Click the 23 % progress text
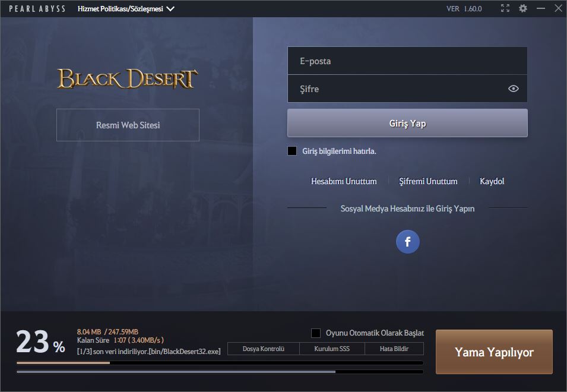Viewport: 567px width, 392px height. [40, 342]
